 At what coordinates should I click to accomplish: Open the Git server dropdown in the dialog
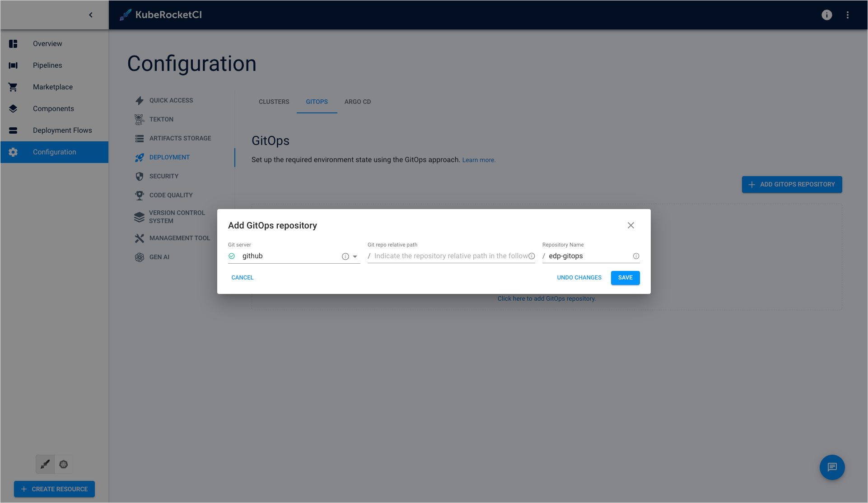[356, 256]
